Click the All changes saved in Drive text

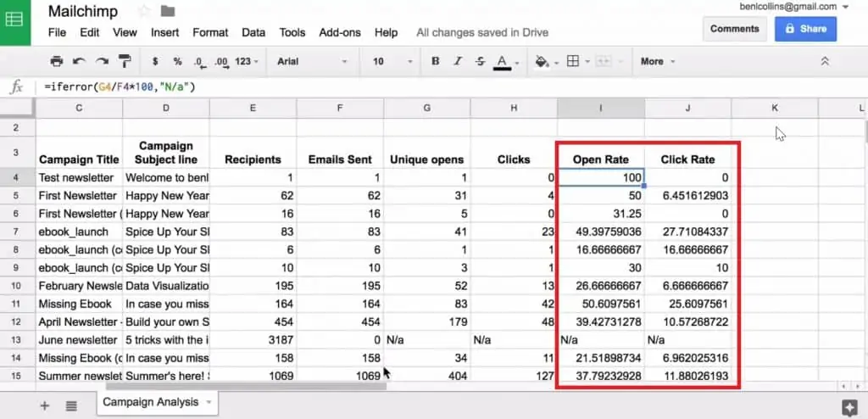coord(482,33)
